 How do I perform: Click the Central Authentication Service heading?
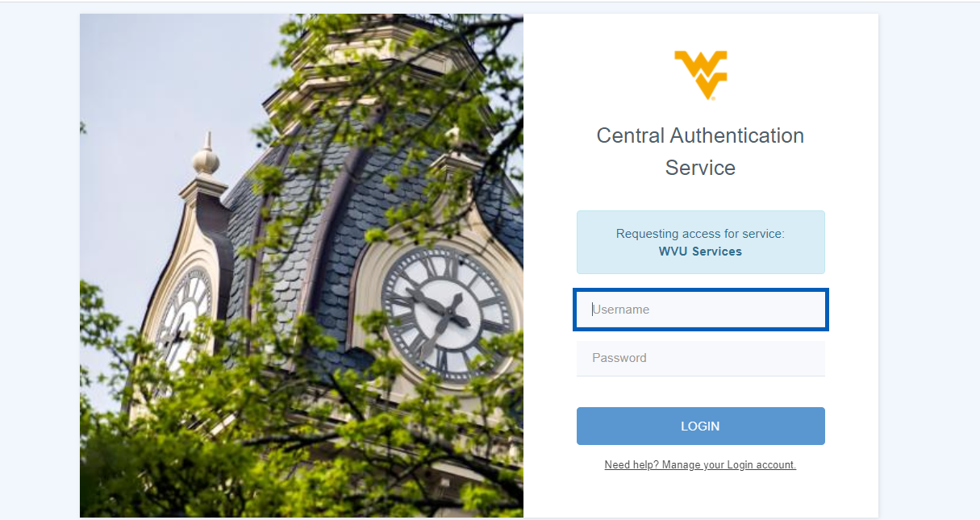click(x=700, y=152)
